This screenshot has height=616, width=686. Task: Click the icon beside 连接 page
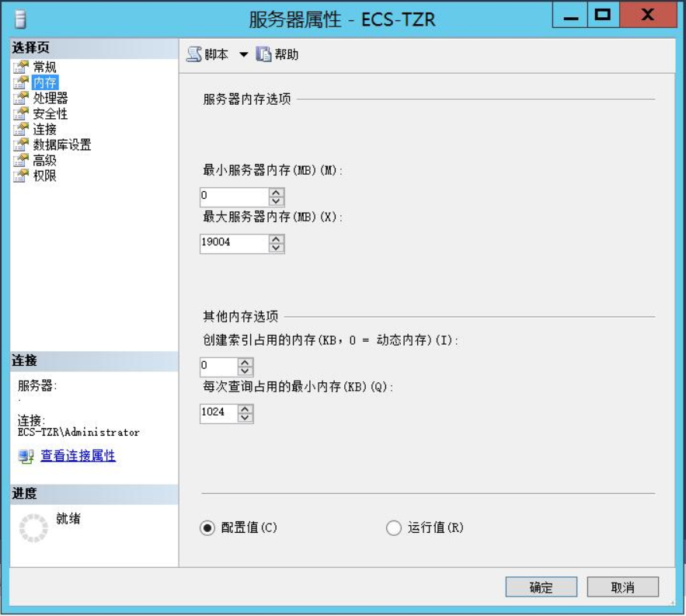point(20,129)
